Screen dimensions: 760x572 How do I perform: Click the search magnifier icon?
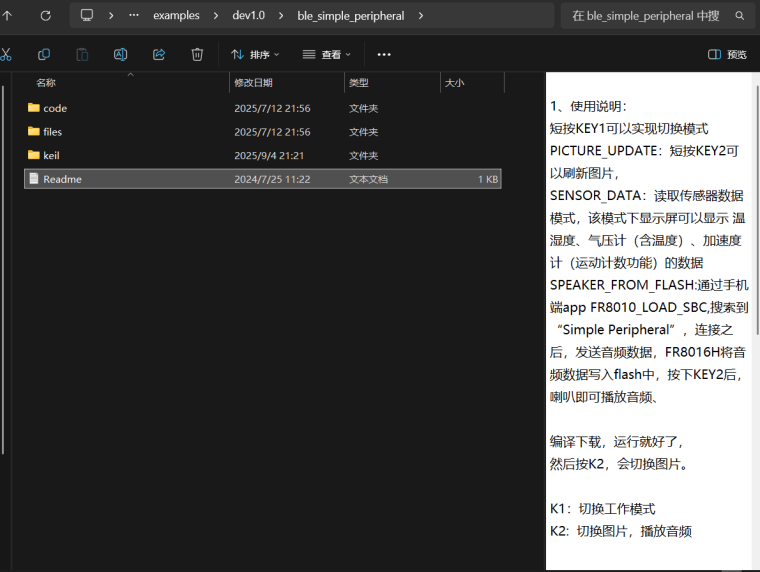click(x=740, y=16)
